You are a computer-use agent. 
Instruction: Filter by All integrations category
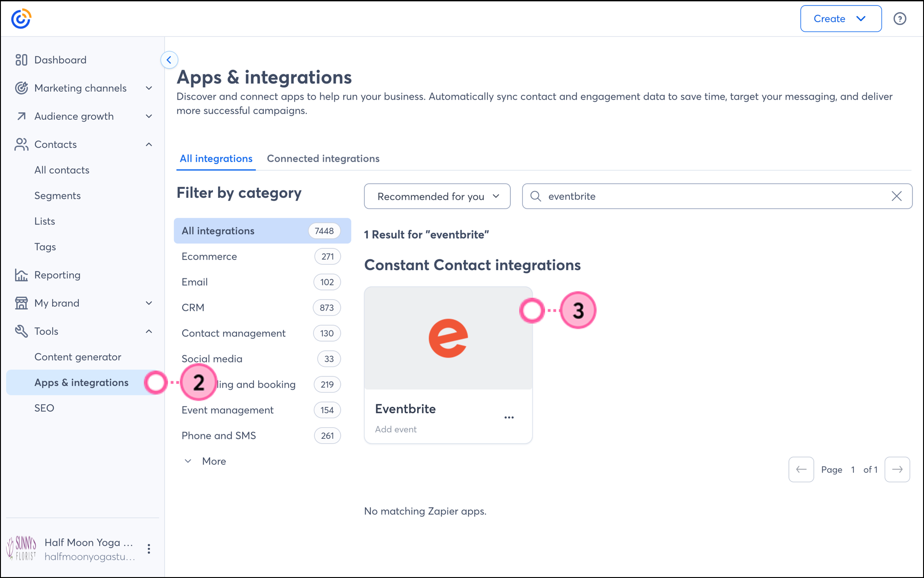(x=262, y=231)
